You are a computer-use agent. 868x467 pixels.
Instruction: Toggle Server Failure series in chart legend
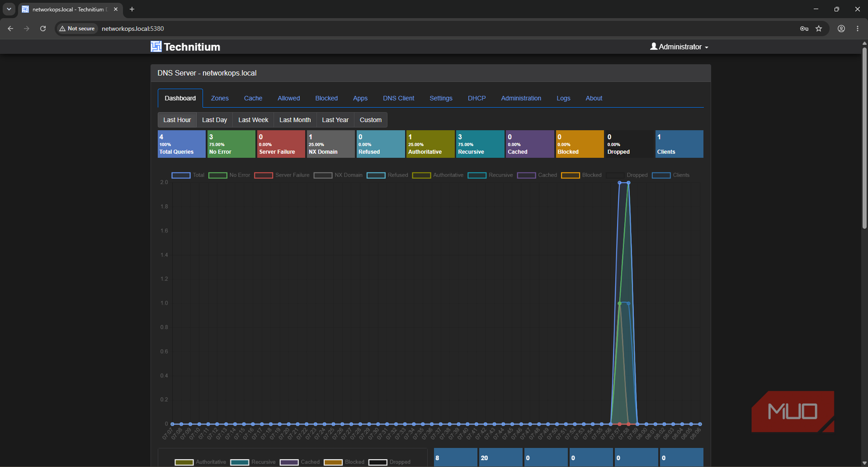click(282, 175)
